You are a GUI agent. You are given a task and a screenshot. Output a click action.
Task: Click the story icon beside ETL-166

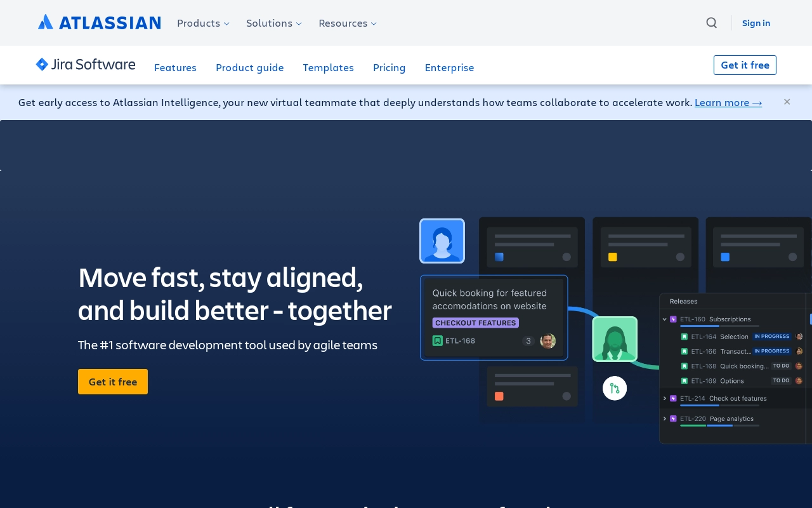click(684, 351)
